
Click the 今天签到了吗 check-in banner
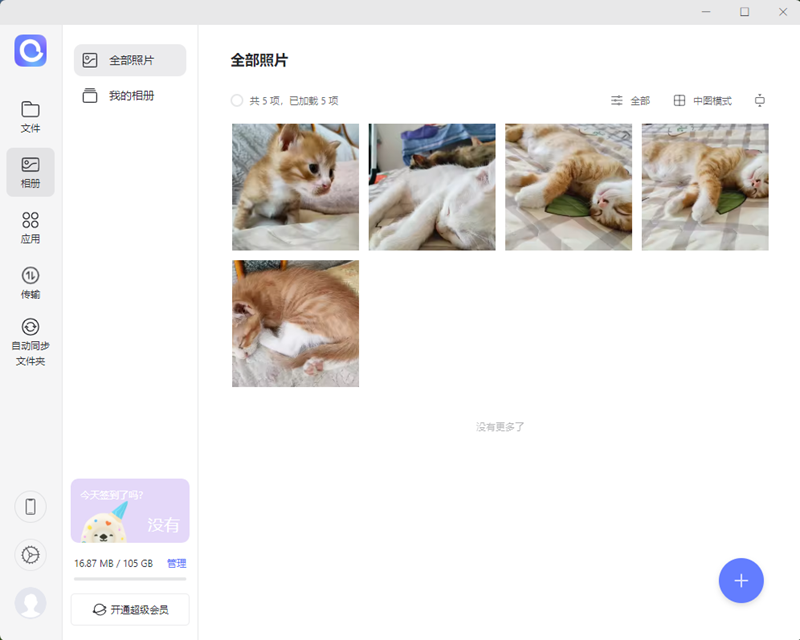(x=130, y=510)
